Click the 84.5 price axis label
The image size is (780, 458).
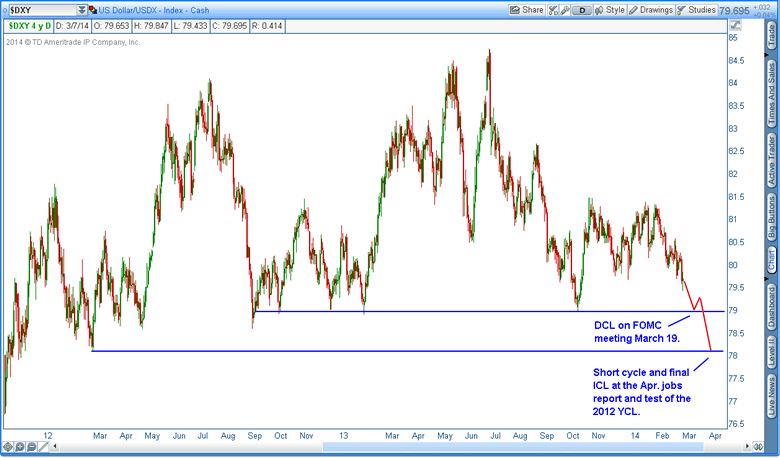click(736, 61)
